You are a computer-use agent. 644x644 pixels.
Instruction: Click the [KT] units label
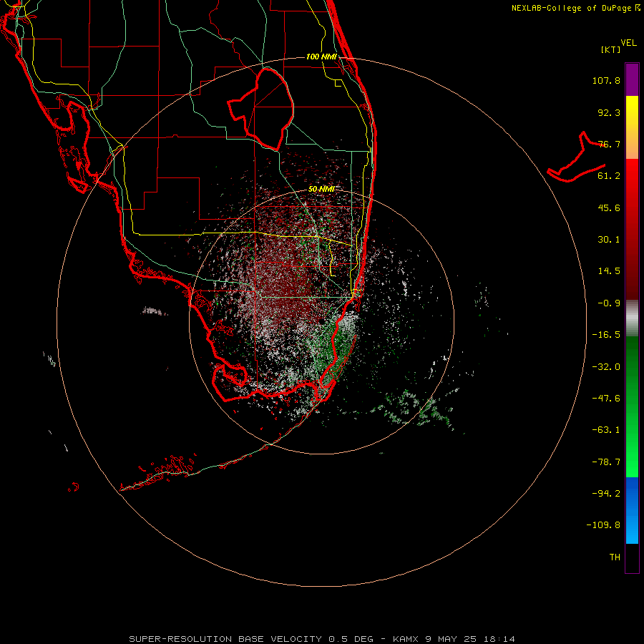[x=611, y=49]
